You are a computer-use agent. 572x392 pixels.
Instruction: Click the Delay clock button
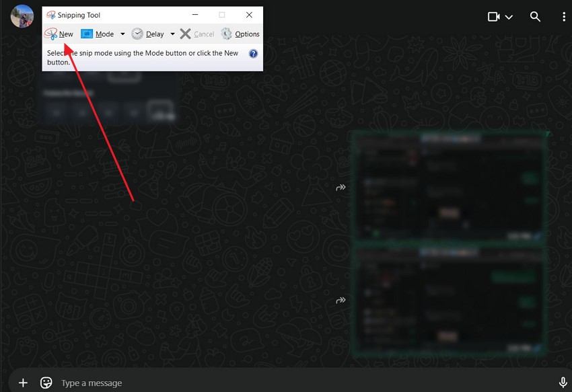(147, 34)
